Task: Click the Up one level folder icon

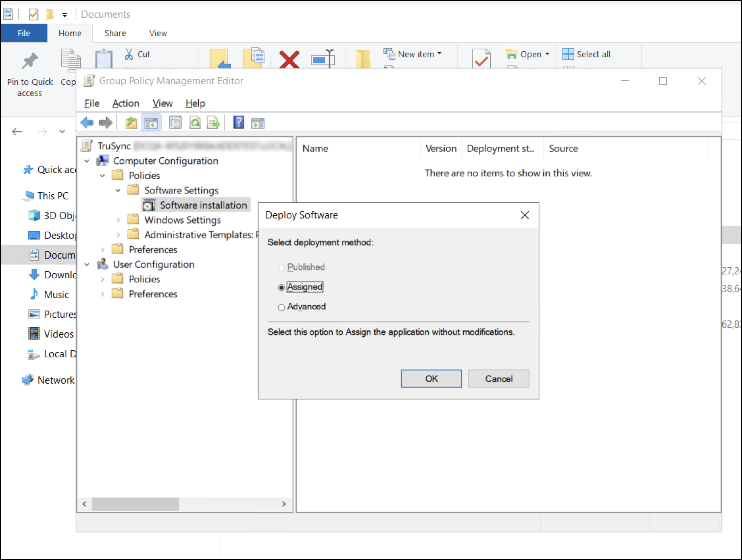Action: pyautogui.click(x=131, y=123)
